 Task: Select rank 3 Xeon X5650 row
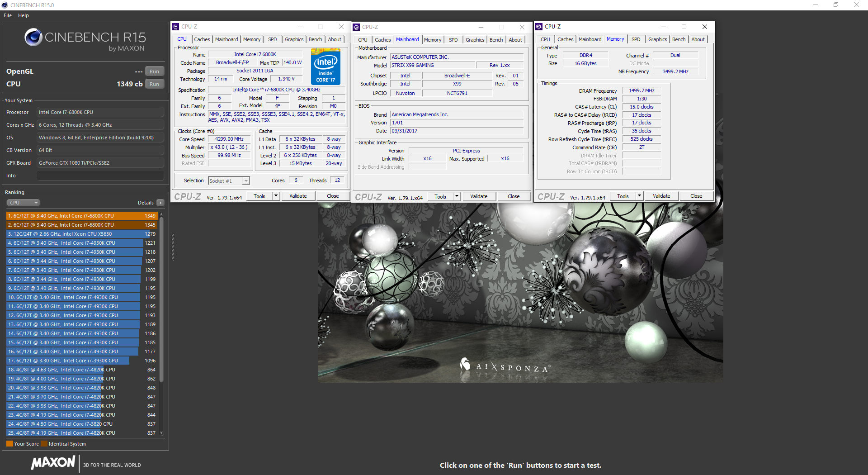pos(82,234)
